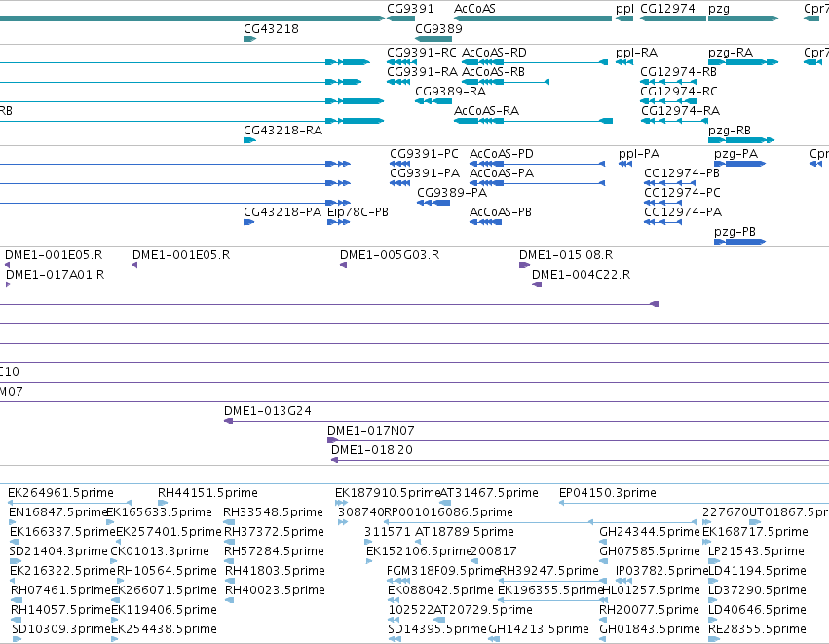The width and height of the screenshot is (829, 644).
Task: Click EST RH20077.5prime
Action: (649, 611)
